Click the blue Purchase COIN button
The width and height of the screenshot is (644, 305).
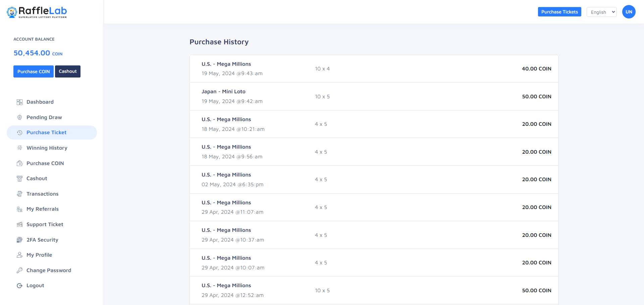point(34,71)
